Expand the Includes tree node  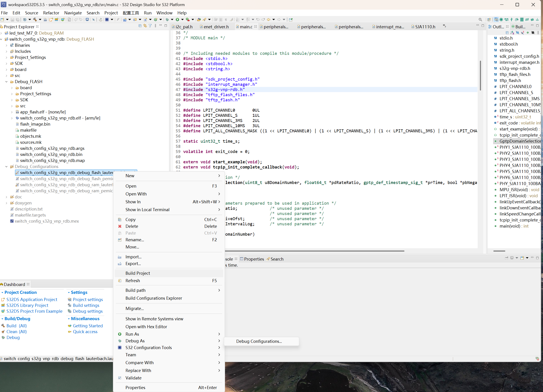(7, 51)
